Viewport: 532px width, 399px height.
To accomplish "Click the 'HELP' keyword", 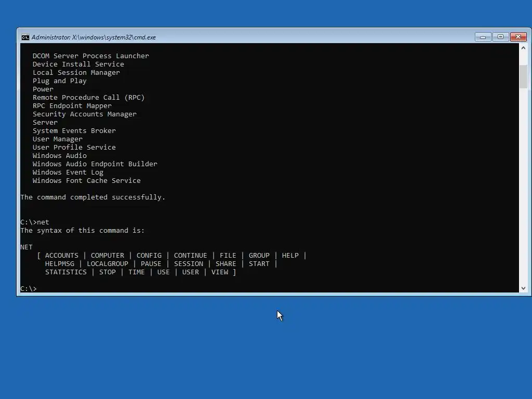I will pos(290,256).
